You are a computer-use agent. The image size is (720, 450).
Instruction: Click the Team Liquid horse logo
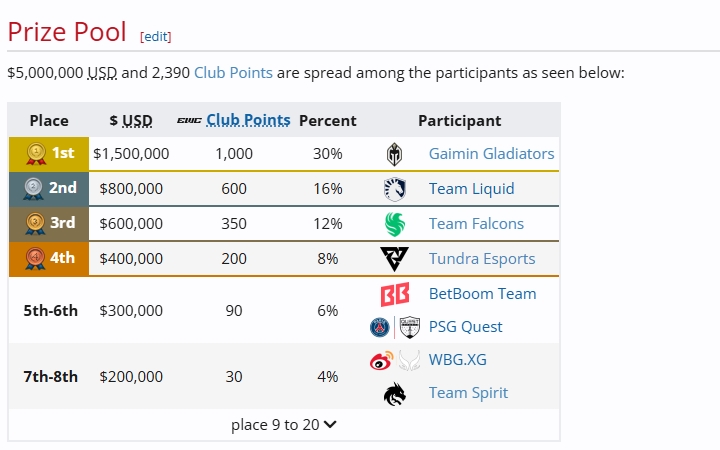(x=394, y=189)
